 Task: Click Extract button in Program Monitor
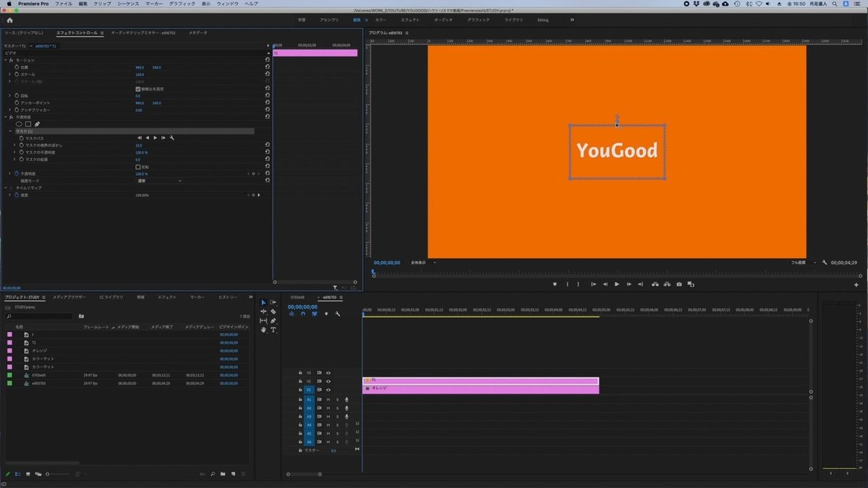click(x=666, y=284)
